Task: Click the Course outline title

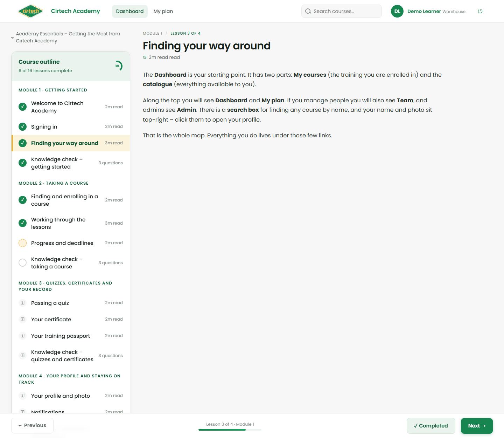Action: 39,62
